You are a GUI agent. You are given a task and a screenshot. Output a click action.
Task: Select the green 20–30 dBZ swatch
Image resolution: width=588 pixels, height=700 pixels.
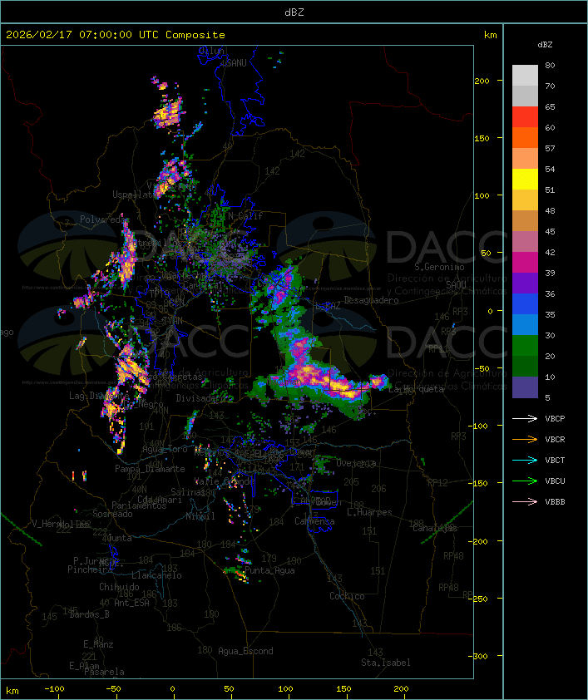[x=525, y=346]
